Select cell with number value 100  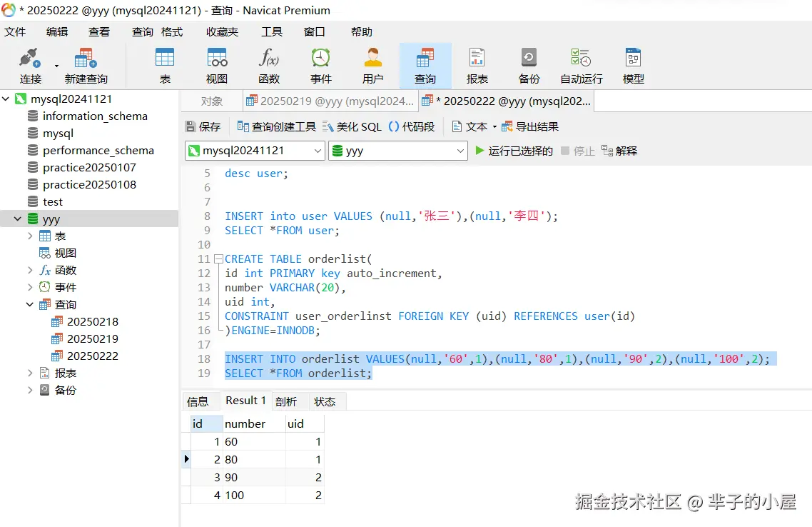[x=254, y=496]
